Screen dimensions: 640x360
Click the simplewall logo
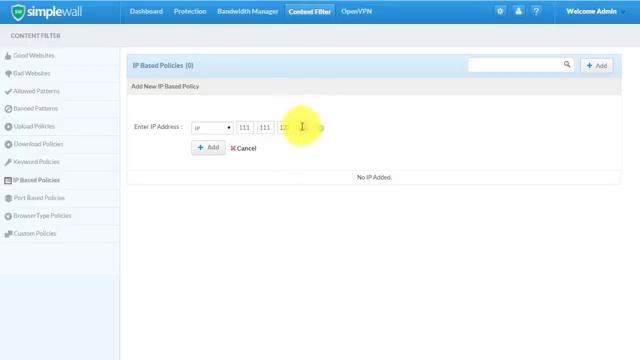[x=47, y=12]
